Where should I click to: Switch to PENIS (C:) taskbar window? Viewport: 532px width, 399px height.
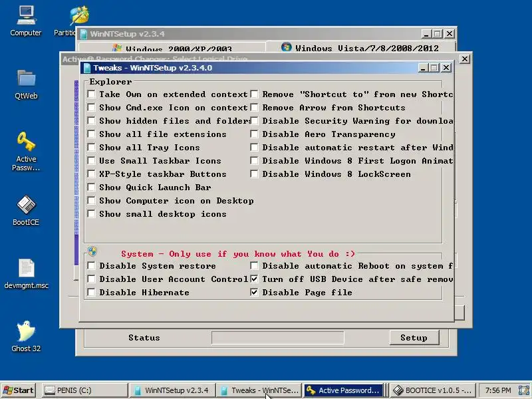(85, 390)
